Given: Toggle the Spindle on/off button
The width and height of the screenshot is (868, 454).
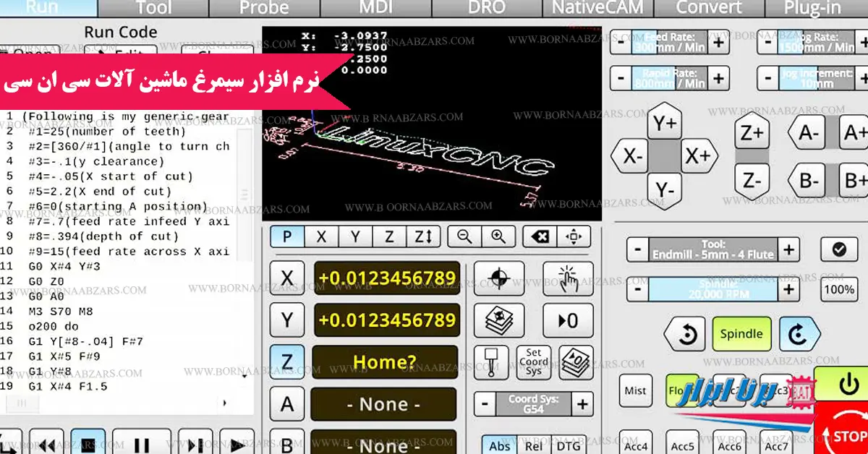Looking at the screenshot, I should pyautogui.click(x=741, y=334).
